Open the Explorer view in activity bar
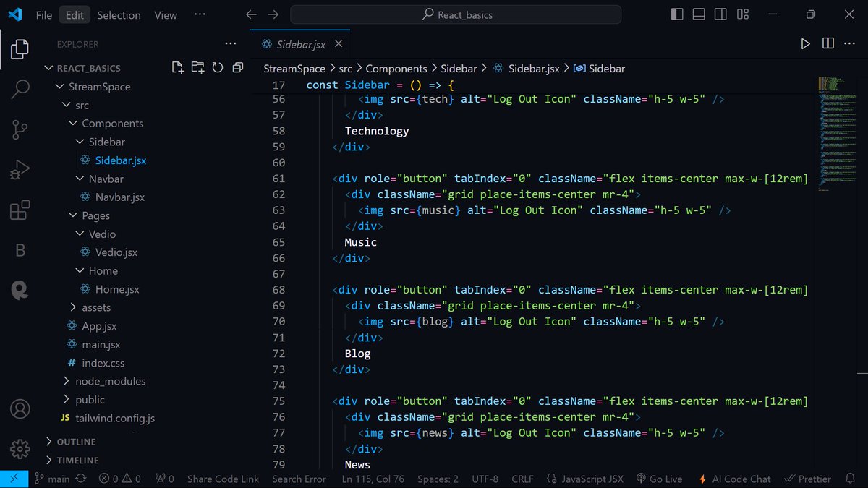The height and width of the screenshot is (488, 868). (20, 49)
